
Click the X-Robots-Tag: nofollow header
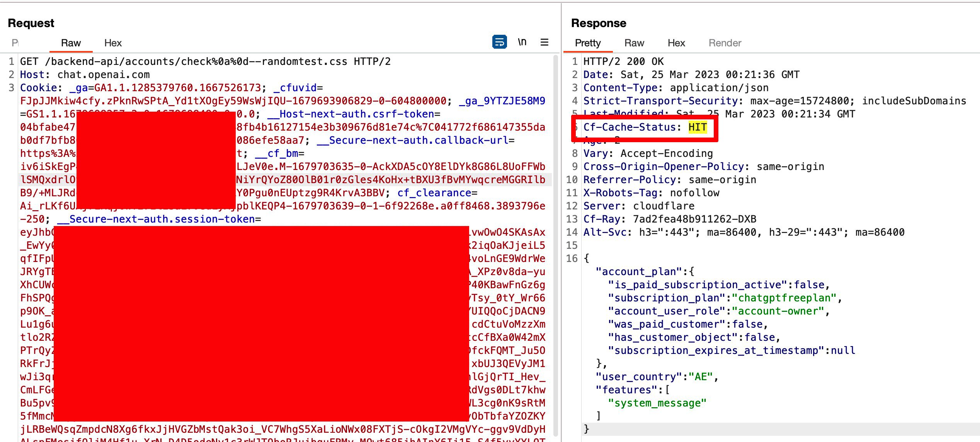[651, 193]
